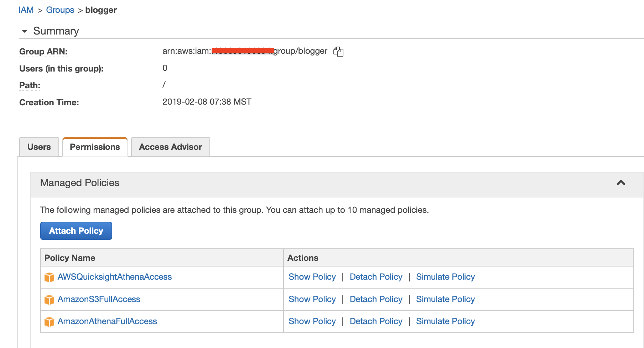Click the Creation Time label
The image size is (644, 348).
49,102
